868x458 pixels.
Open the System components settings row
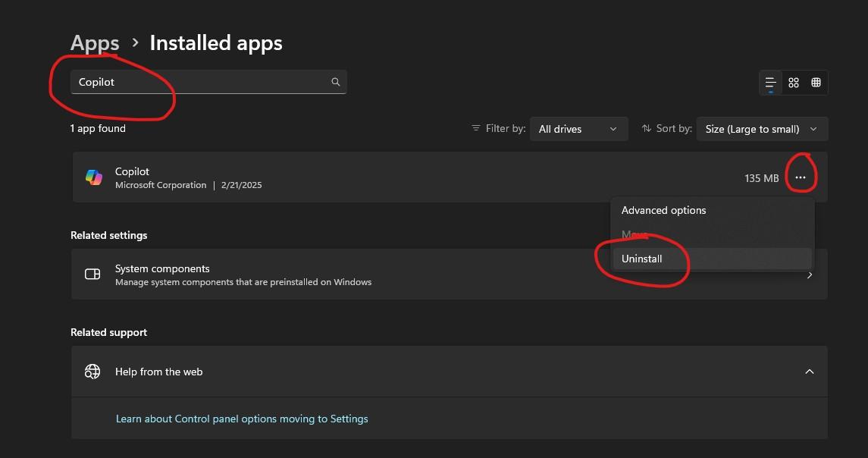(450, 274)
